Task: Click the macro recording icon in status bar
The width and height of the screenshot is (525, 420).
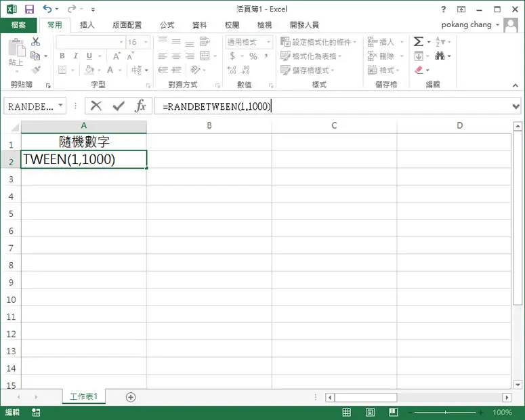Action: click(36, 413)
